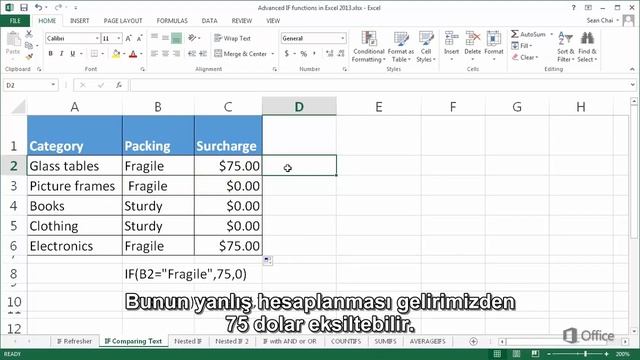The image size is (640, 360).
Task: Save the workbook with the floppy disk icon
Action: 24,7
